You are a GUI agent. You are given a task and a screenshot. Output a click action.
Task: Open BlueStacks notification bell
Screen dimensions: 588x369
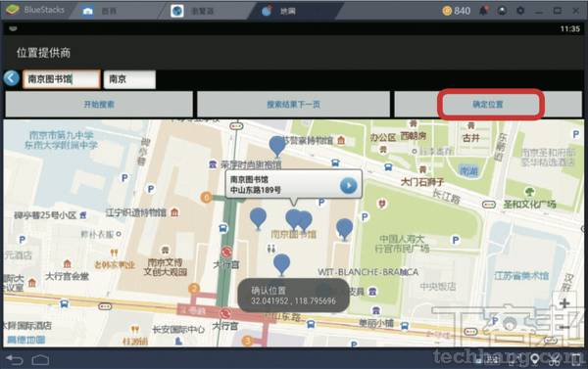pos(483,11)
